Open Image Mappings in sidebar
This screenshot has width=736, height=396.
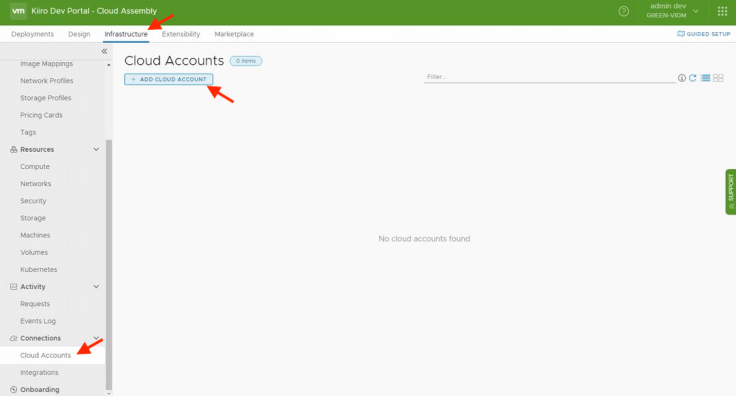tap(46, 64)
